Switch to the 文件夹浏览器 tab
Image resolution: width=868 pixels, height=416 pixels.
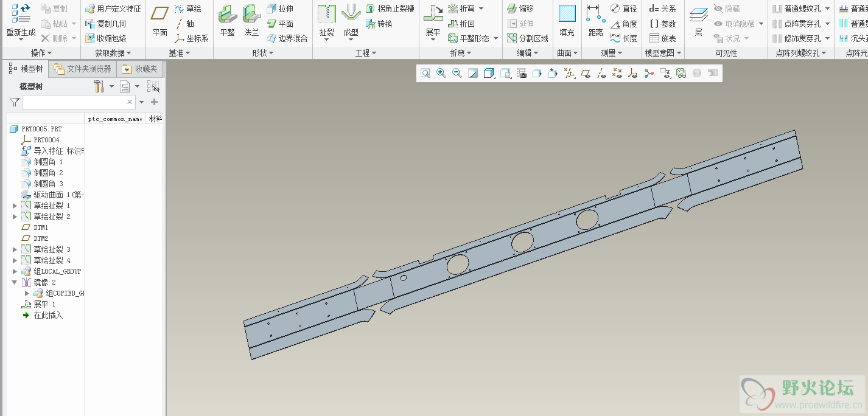tap(82, 69)
